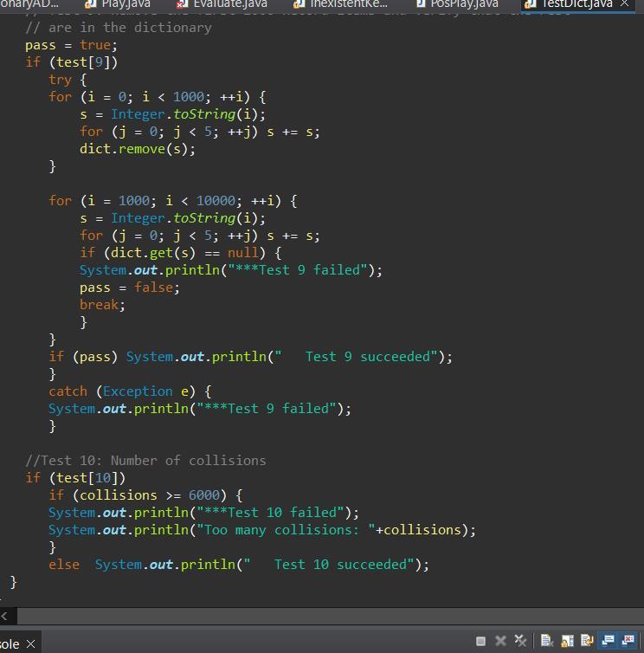The width and height of the screenshot is (644, 653).
Task: Click the editor's horizontal scrollbar track
Action: [x=330, y=617]
